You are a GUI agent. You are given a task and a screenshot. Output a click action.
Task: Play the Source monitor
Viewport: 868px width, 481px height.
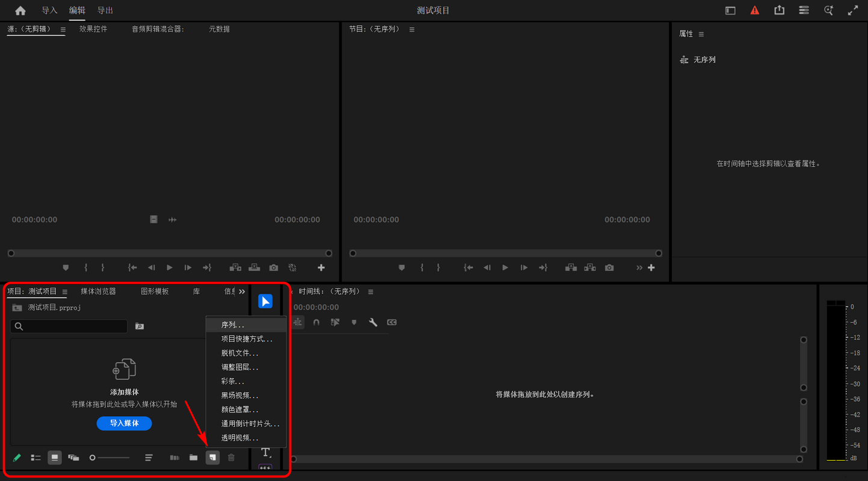(170, 268)
